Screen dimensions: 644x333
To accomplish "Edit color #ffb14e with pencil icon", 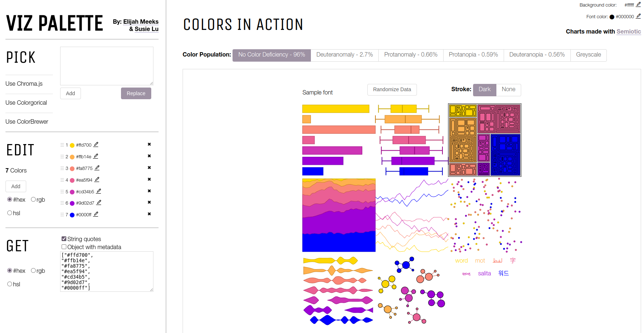I will tap(96, 156).
